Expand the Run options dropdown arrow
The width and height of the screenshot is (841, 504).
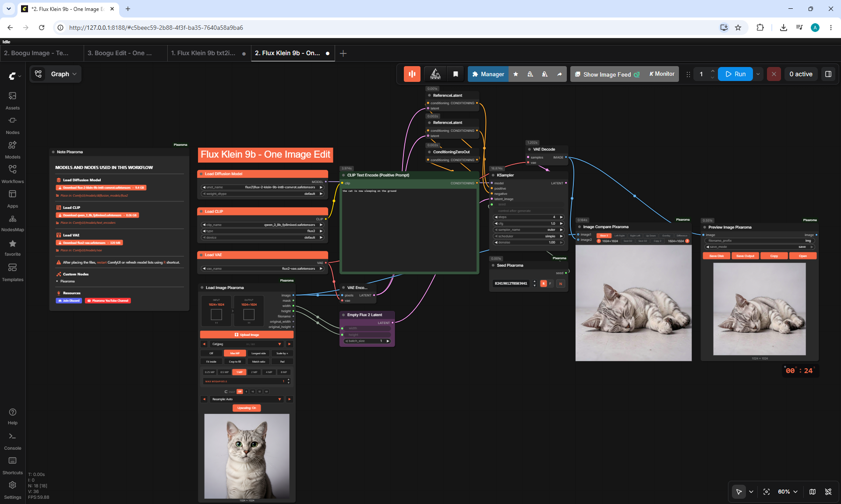[x=758, y=74]
